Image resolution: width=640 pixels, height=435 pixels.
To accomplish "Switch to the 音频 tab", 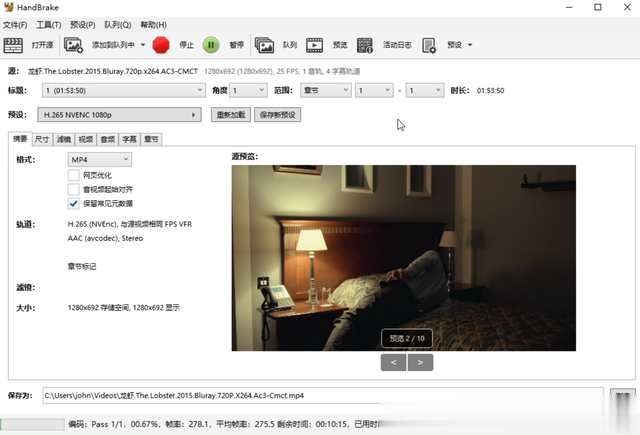I will click(x=108, y=140).
